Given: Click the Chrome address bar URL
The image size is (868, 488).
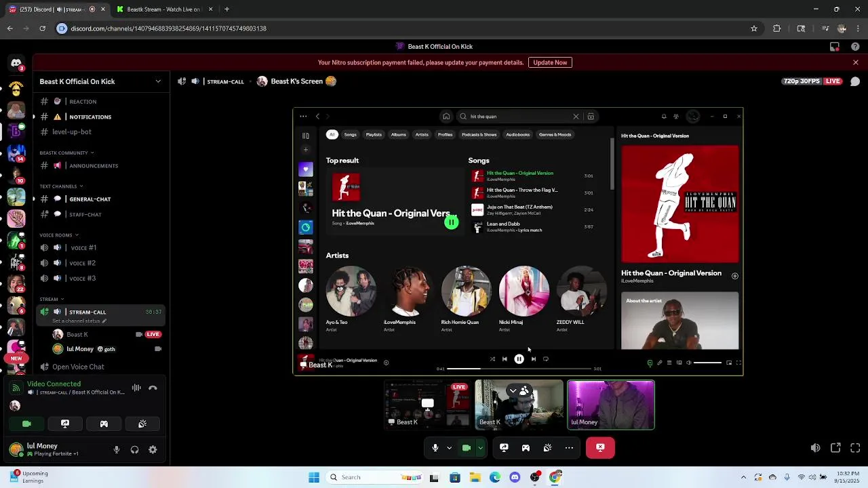Looking at the screenshot, I should click(x=168, y=28).
